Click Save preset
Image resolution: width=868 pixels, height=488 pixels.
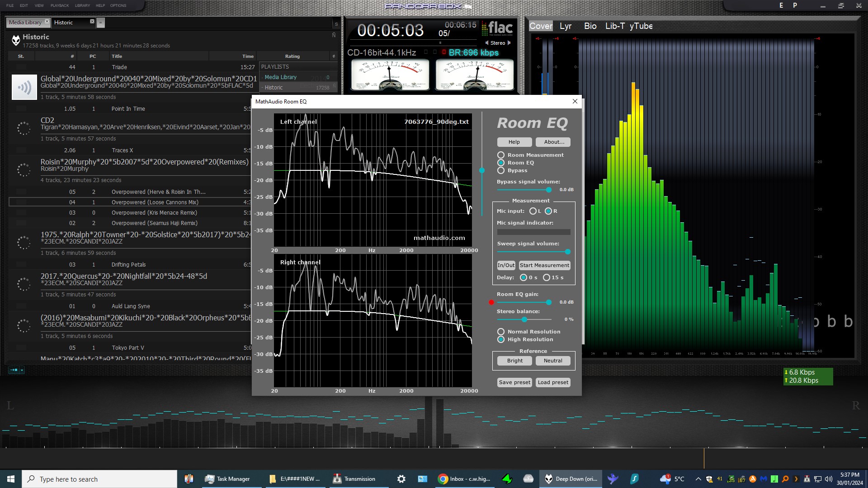tap(514, 382)
